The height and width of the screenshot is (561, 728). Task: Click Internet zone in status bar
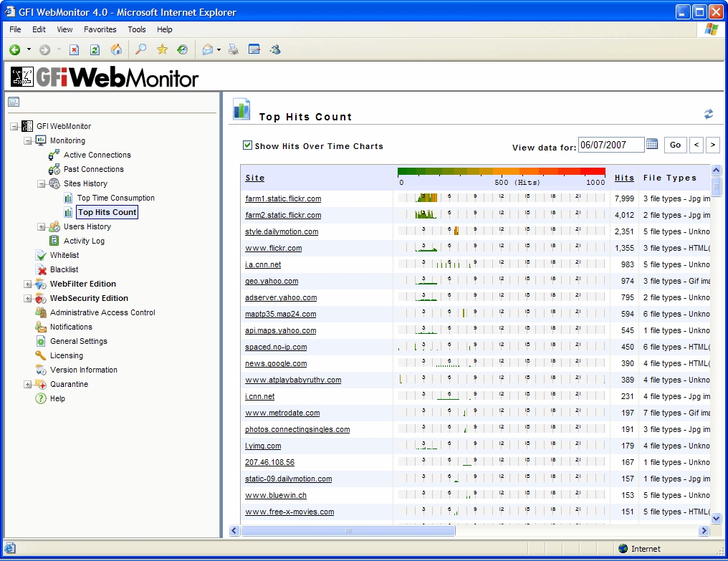(x=639, y=548)
